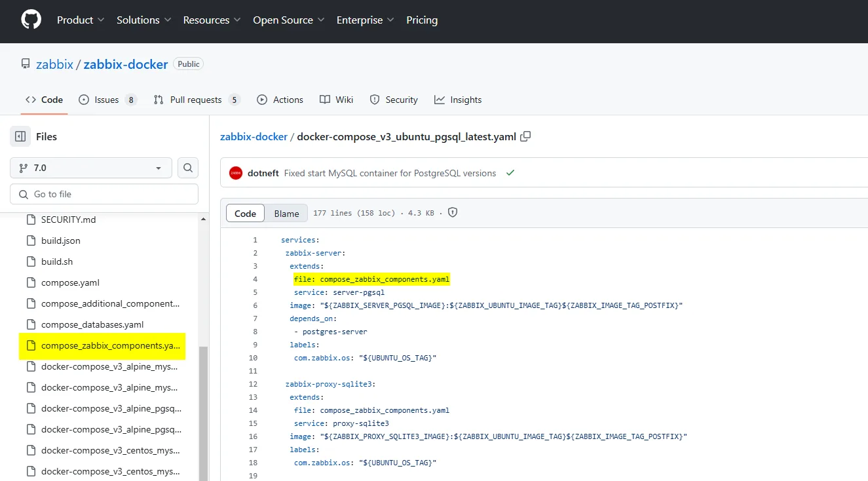Open the Resources dropdown

click(x=212, y=20)
